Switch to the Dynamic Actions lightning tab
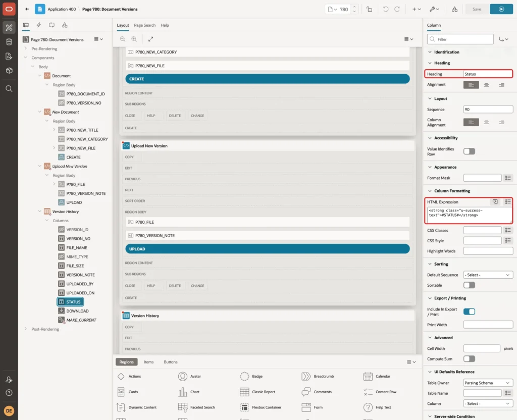The image size is (517, 420). (x=38, y=25)
